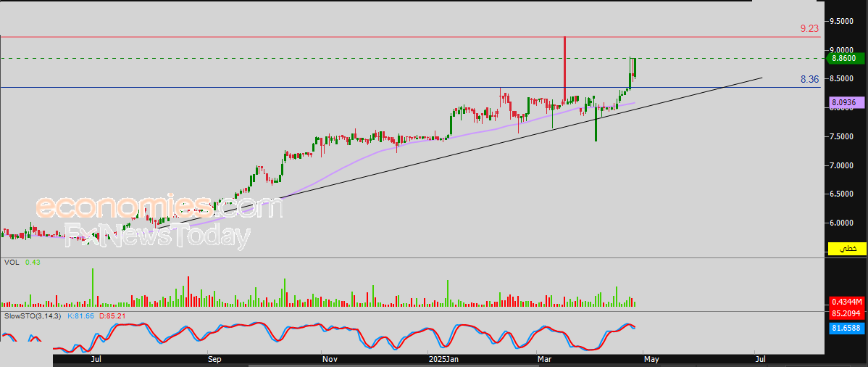868x367 pixels.
Task: Select the purple 8.0936 moving average tag
Action: [846, 102]
